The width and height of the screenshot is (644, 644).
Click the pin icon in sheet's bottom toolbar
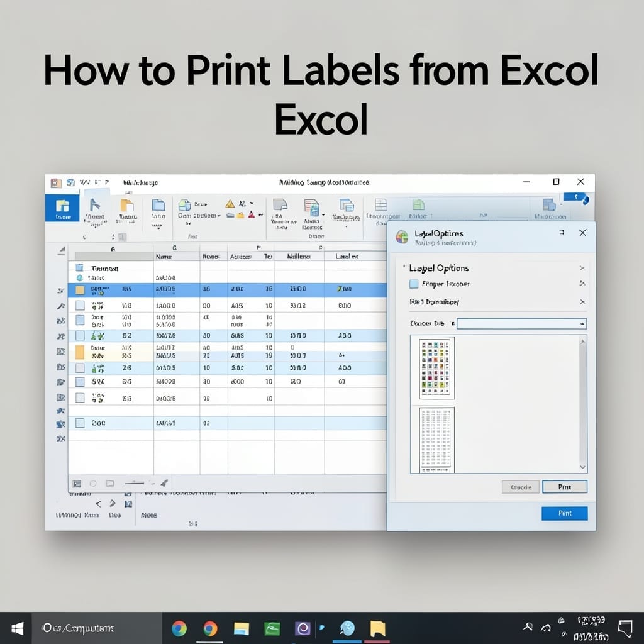(164, 484)
